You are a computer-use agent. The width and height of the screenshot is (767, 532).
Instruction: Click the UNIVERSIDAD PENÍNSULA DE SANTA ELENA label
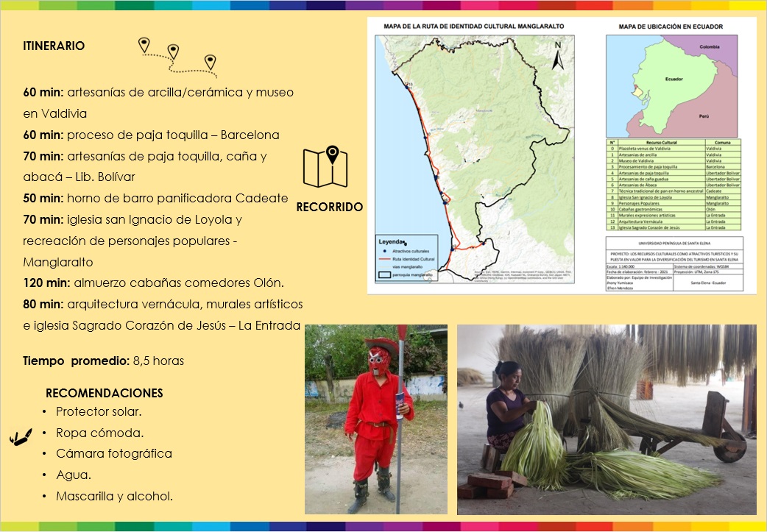pyautogui.click(x=674, y=243)
